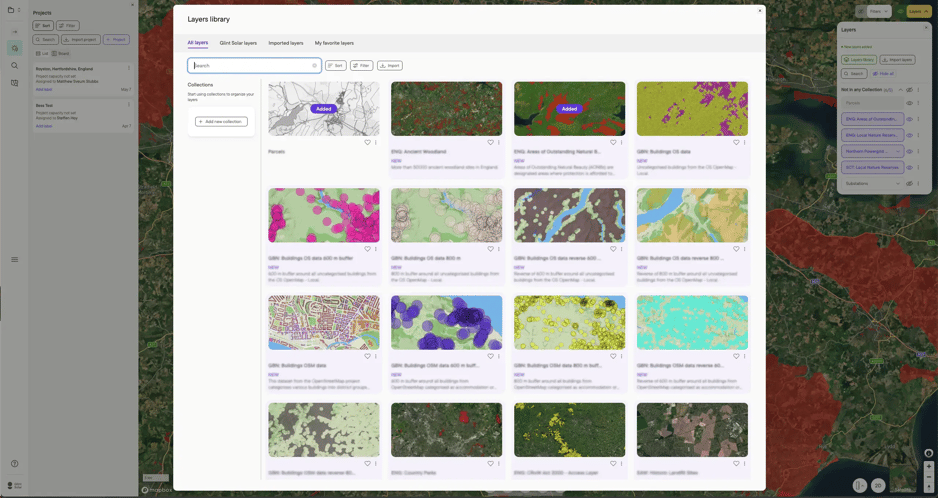Toggle visibility of Not in any Collection group

pyautogui.click(x=909, y=90)
